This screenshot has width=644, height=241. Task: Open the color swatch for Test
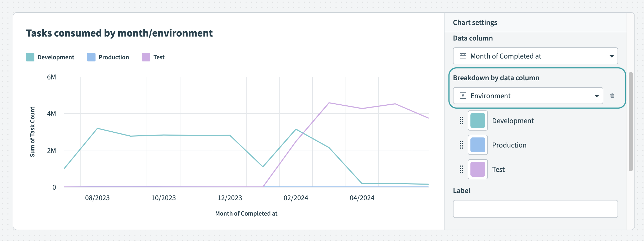(478, 169)
